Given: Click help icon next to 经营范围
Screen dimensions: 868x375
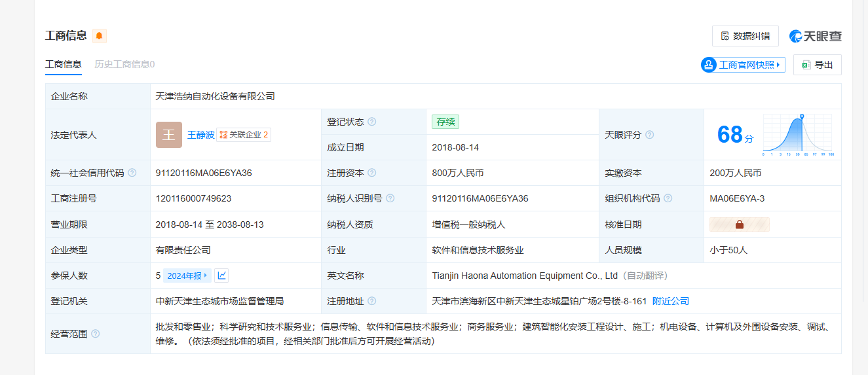Looking at the screenshot, I should pyautogui.click(x=96, y=334).
